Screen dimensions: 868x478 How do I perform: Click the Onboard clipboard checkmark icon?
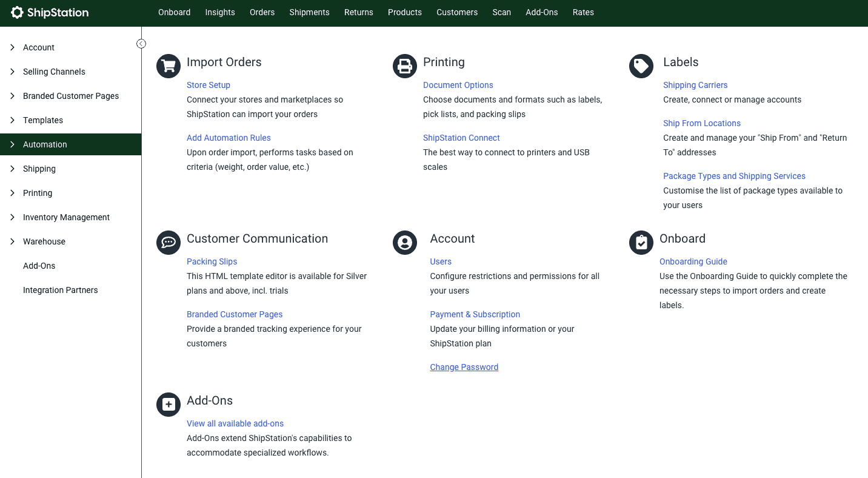pos(641,243)
